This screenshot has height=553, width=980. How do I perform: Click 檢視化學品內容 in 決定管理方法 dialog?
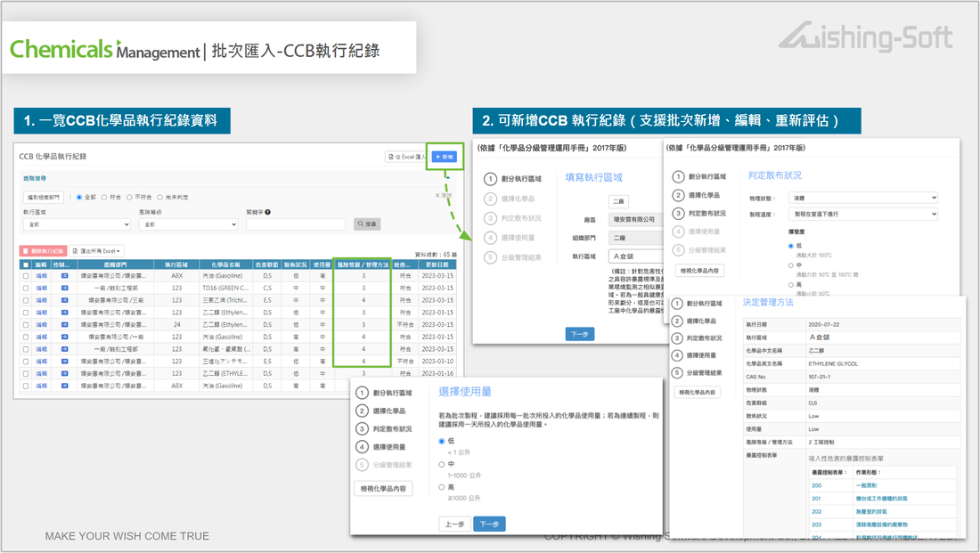698,393
